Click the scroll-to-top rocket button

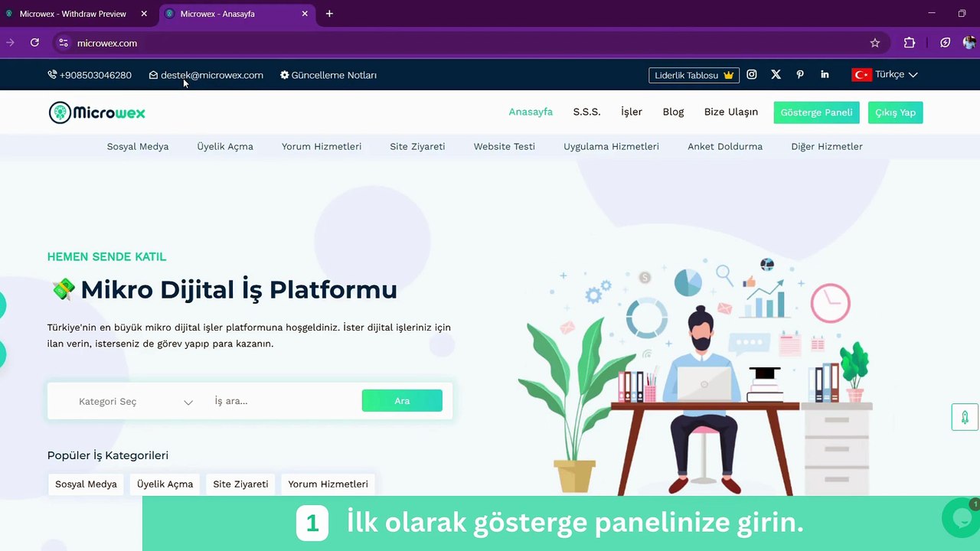pyautogui.click(x=965, y=417)
